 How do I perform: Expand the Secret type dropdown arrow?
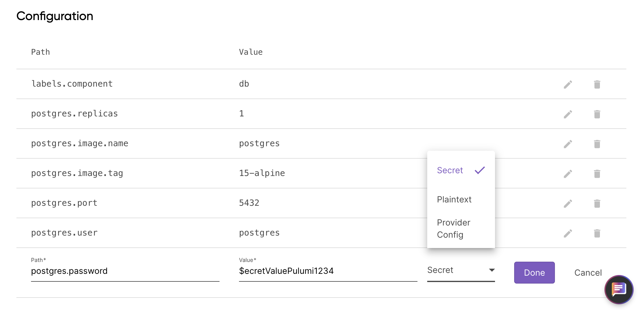tap(492, 270)
